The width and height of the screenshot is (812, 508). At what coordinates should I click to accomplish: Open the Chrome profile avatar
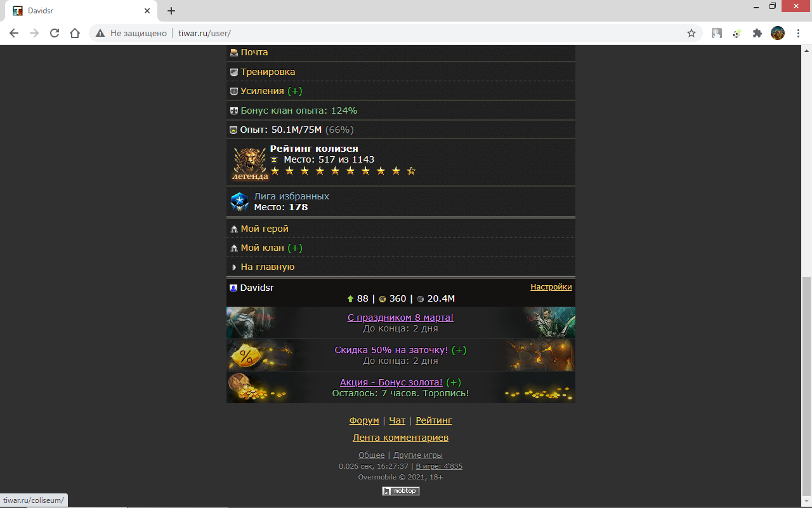[x=778, y=33]
